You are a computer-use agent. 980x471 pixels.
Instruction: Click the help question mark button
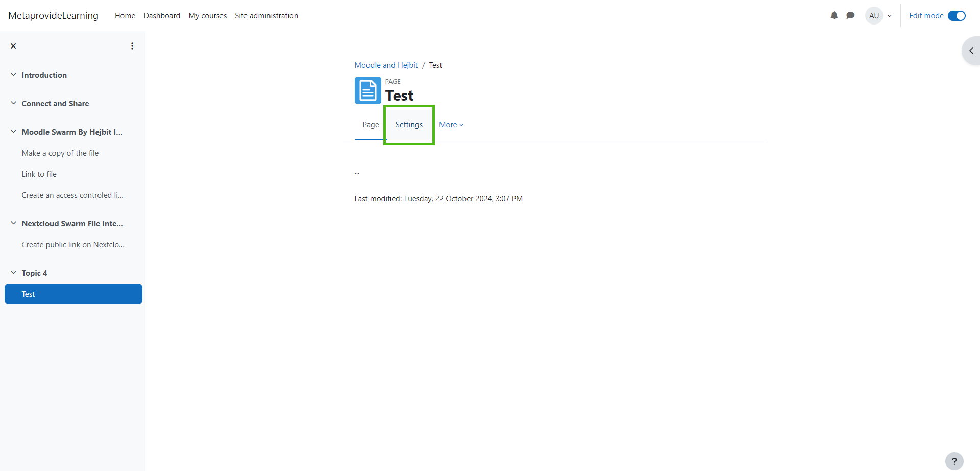click(x=954, y=461)
